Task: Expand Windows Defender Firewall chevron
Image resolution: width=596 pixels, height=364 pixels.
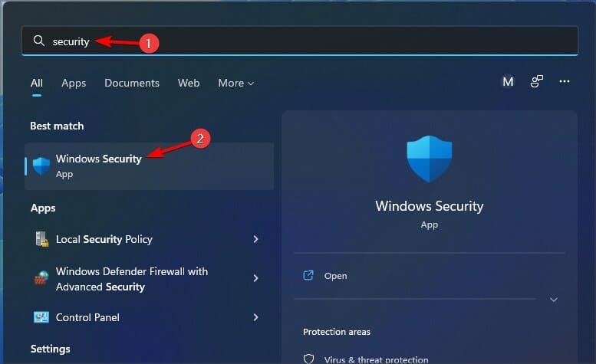Action: tap(255, 278)
